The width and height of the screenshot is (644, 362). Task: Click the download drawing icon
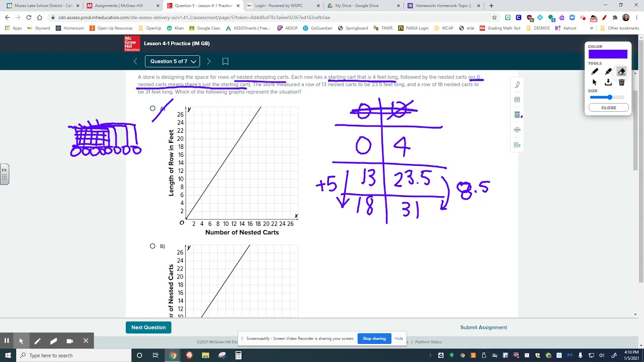click(x=608, y=82)
